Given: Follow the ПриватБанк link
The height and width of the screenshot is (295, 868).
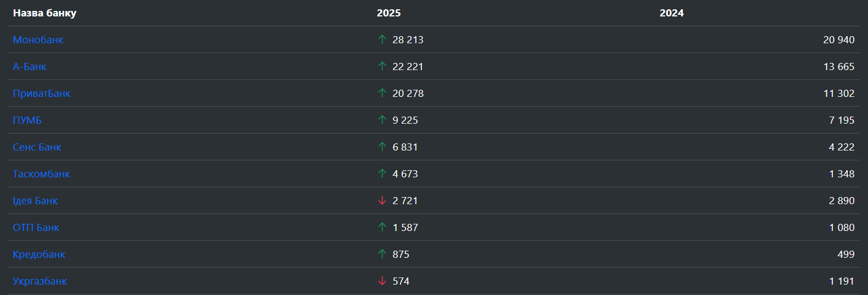Looking at the screenshot, I should pyautogui.click(x=42, y=94).
